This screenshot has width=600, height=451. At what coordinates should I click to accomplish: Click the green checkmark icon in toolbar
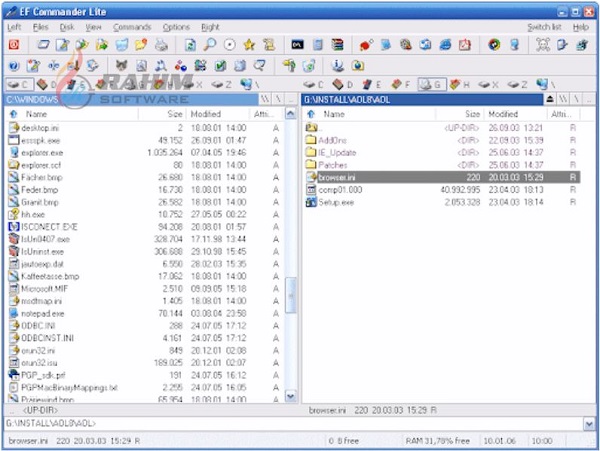coord(220,66)
